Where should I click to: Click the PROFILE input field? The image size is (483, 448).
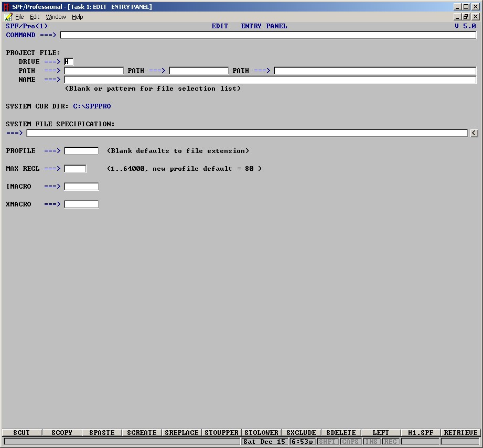81,151
